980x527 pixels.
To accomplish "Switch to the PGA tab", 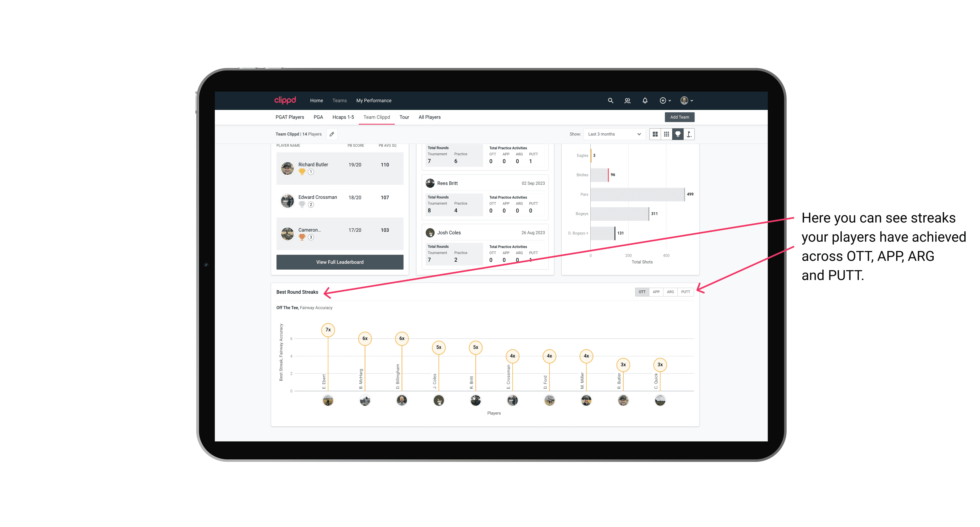I will pos(318,117).
